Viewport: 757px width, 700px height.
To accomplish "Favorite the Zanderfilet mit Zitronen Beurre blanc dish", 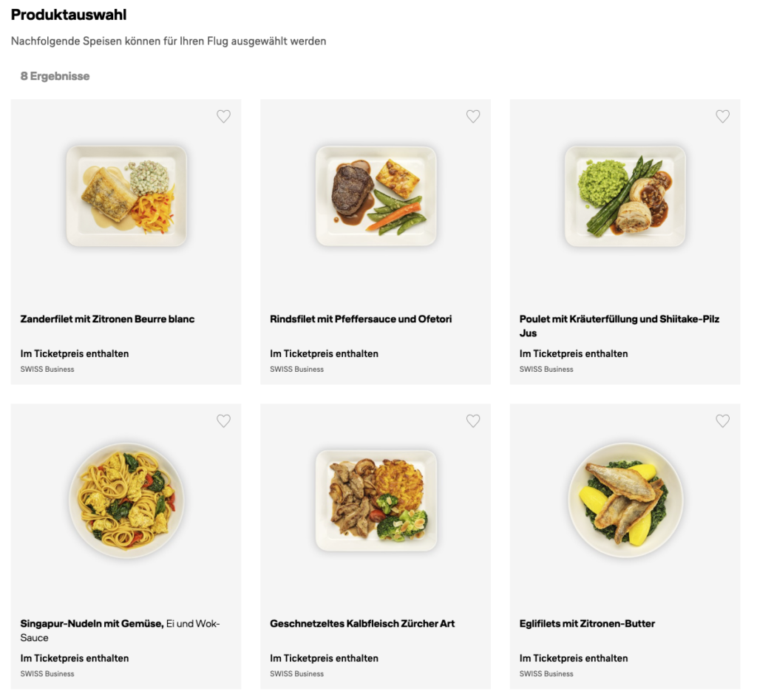I will pyautogui.click(x=223, y=116).
